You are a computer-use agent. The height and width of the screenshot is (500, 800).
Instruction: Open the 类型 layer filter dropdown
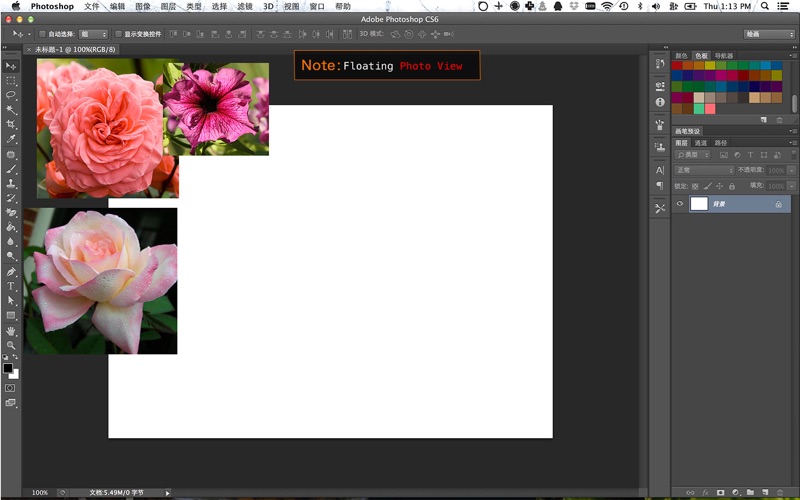pyautogui.click(x=693, y=155)
